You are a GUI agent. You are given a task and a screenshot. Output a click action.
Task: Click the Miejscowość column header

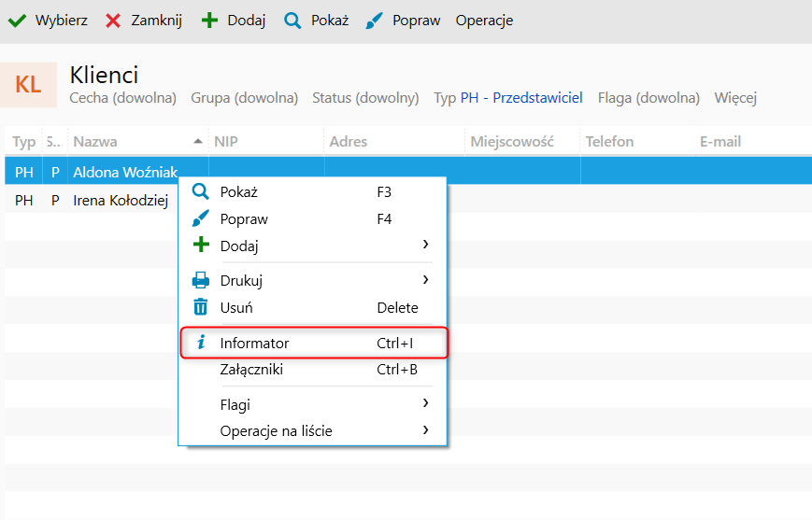pyautogui.click(x=512, y=142)
